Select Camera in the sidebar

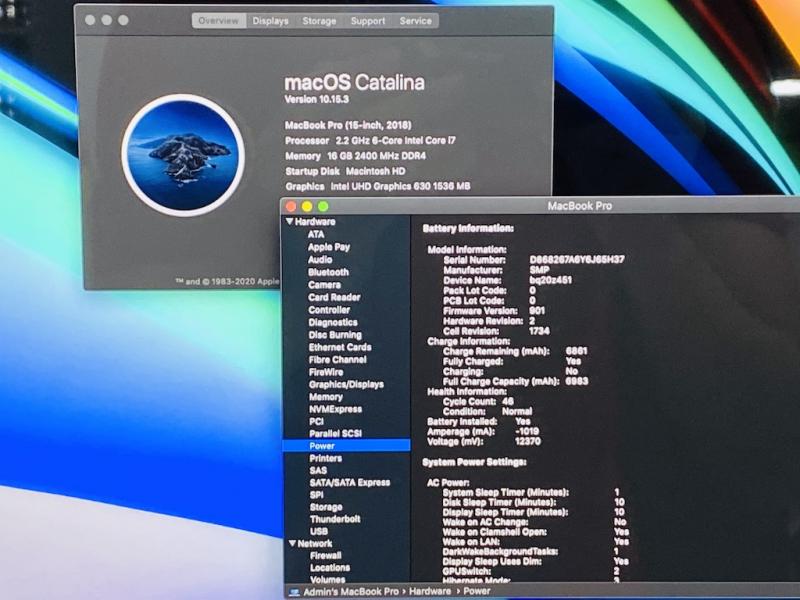pyautogui.click(x=324, y=285)
